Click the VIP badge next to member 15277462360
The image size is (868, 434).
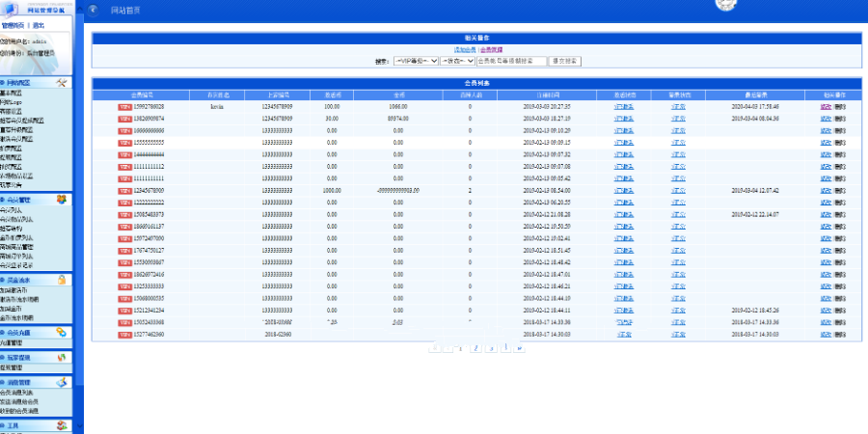point(125,334)
